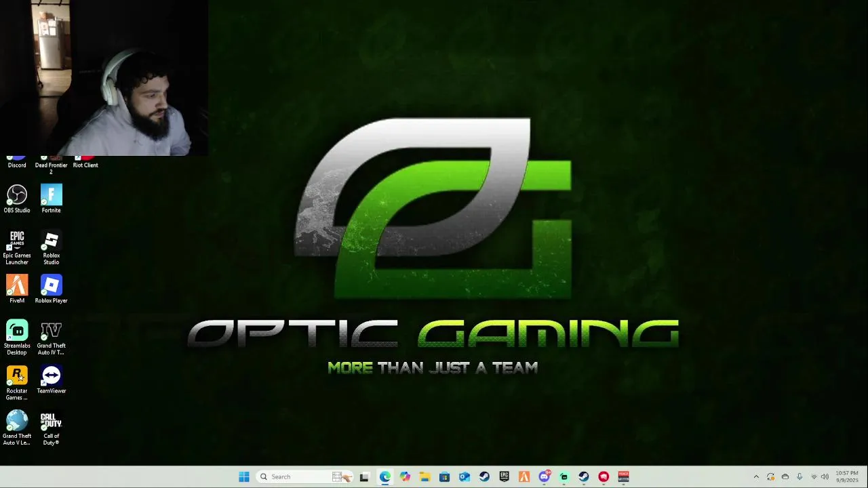Open Epic Games Launcher from the taskbar
This screenshot has height=488, width=868.
pos(504,476)
